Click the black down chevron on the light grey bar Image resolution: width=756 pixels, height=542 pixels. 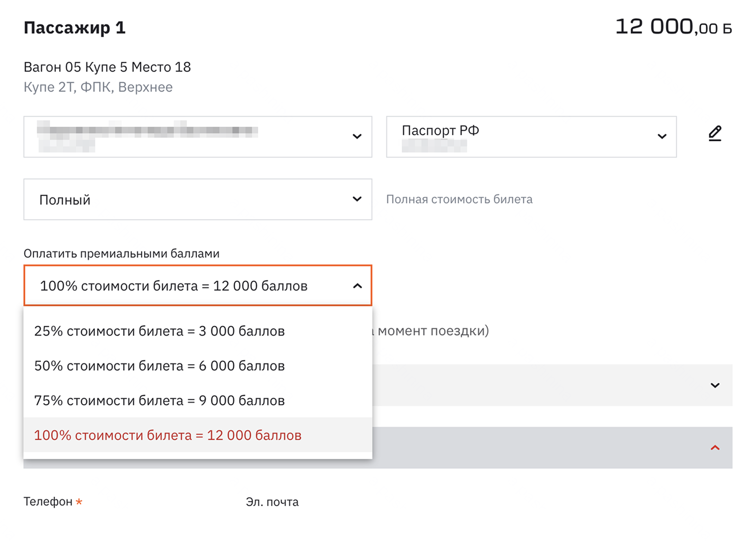click(715, 385)
